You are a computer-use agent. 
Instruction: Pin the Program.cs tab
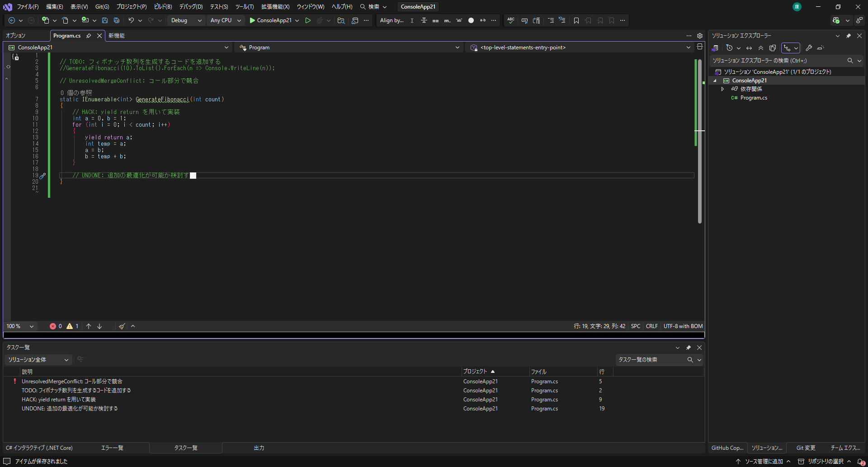(89, 36)
